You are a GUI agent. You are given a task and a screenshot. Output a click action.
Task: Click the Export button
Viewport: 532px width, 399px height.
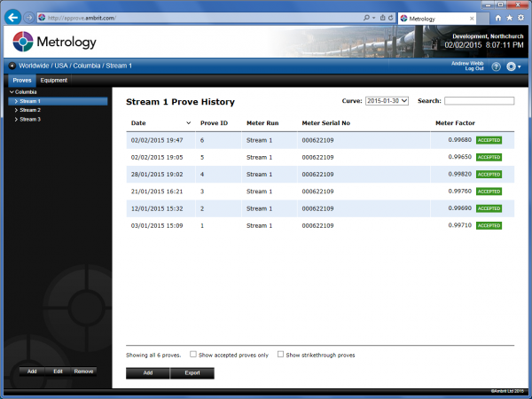point(192,373)
